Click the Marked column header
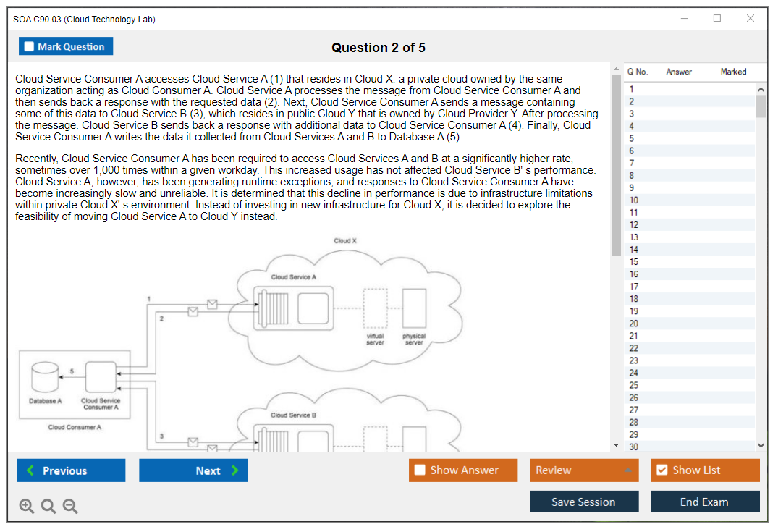This screenshot has height=532, width=778. tap(733, 72)
